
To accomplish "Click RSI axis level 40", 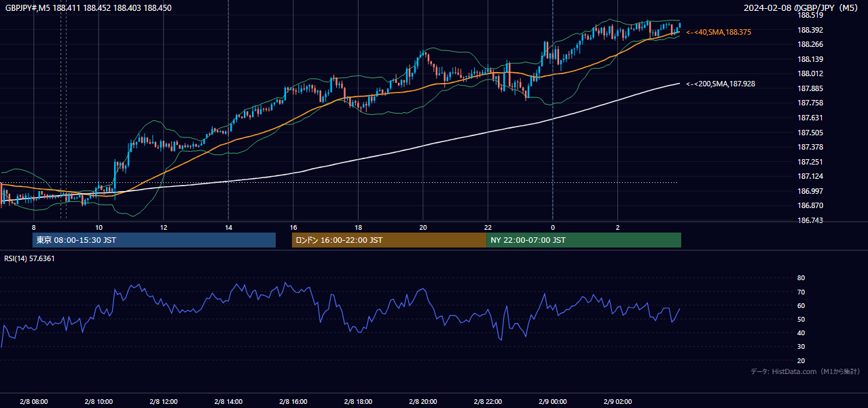I will (x=801, y=333).
